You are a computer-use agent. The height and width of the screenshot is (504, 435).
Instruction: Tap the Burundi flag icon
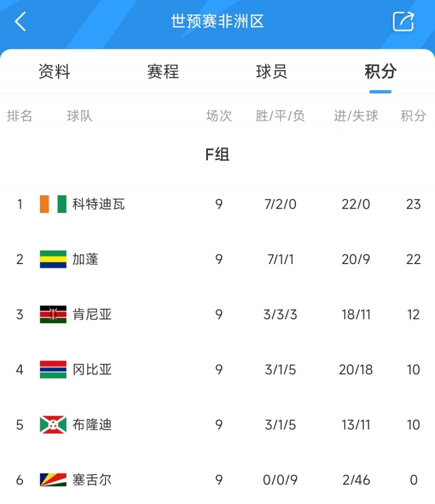click(53, 425)
